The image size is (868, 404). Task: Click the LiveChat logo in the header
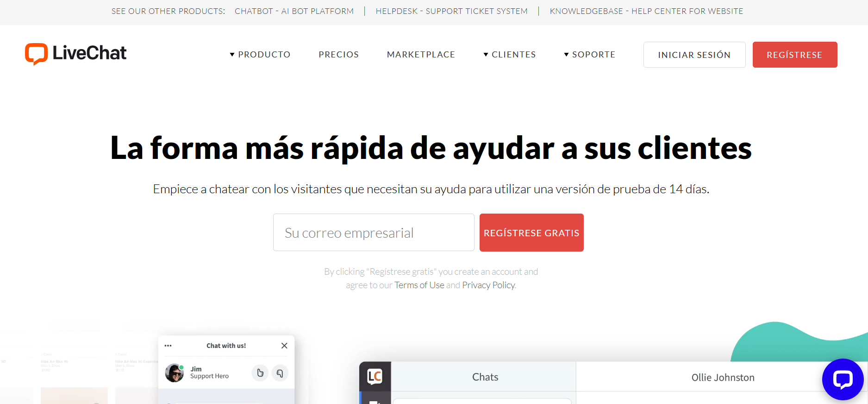coord(75,54)
